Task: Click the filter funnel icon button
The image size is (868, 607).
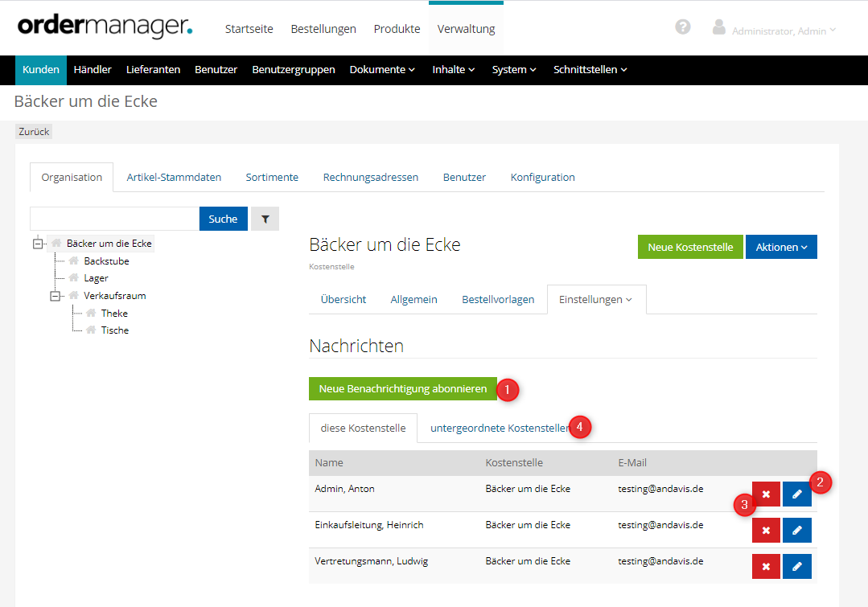Action: (x=265, y=219)
